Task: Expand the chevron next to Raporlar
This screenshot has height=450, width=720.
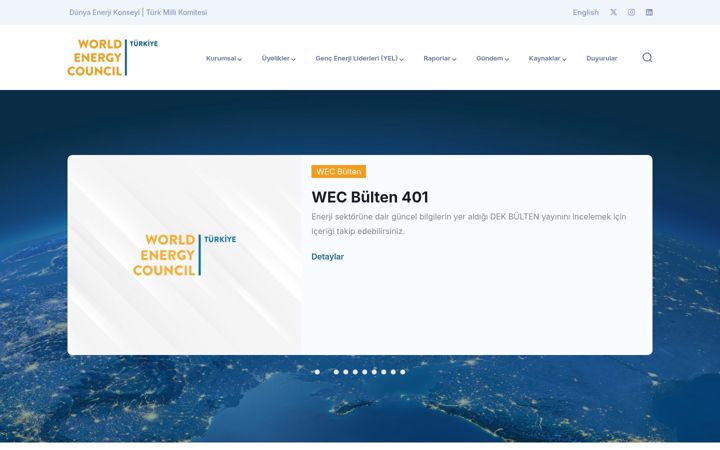Action: click(x=454, y=59)
